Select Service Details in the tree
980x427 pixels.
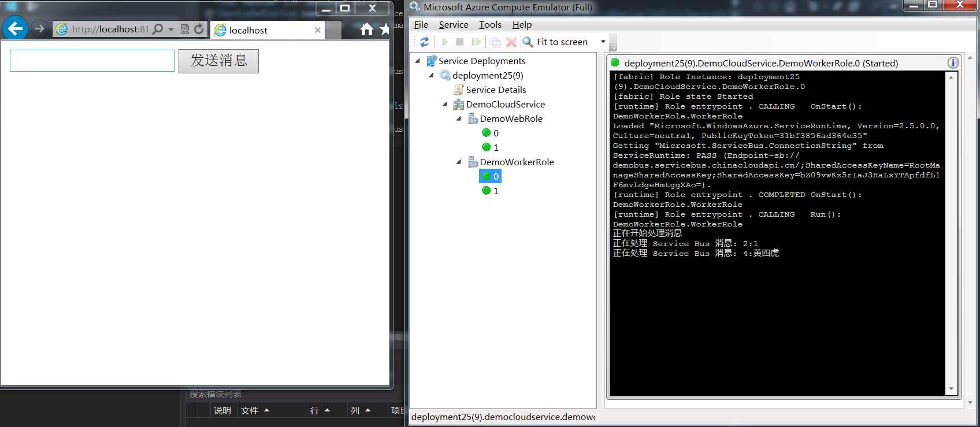tap(496, 90)
